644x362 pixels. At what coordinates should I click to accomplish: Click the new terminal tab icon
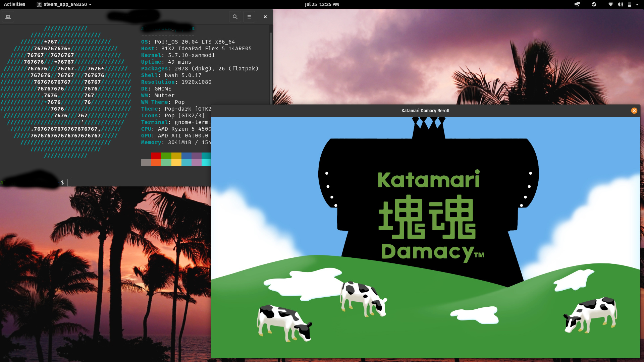pos(8,17)
